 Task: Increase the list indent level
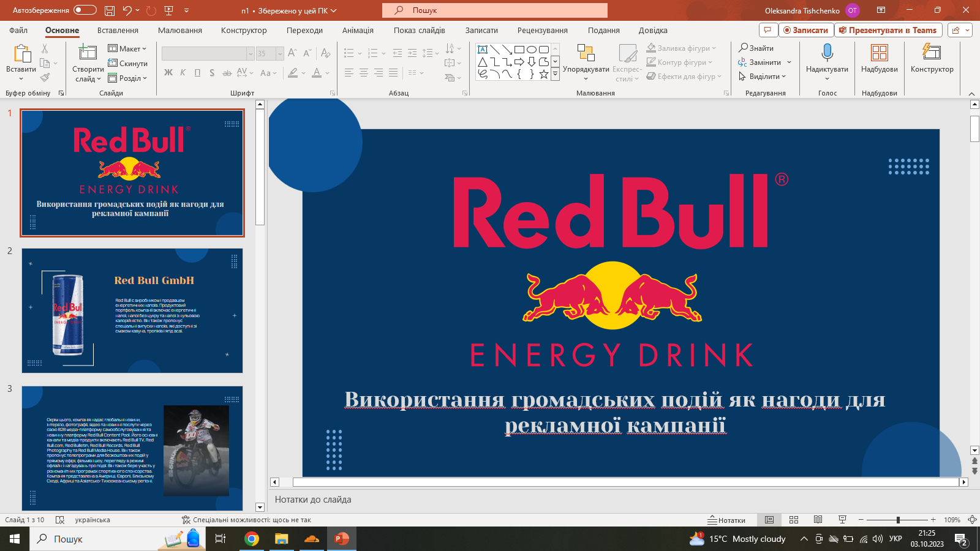[412, 53]
